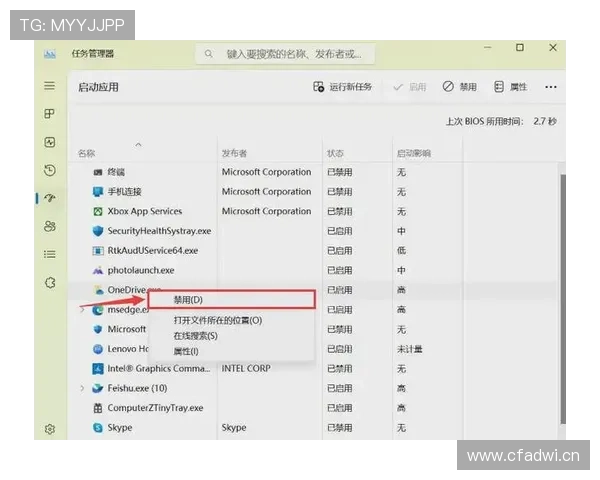Click the RtkAudUService64.exe icon
600x480 pixels.
coord(98,251)
